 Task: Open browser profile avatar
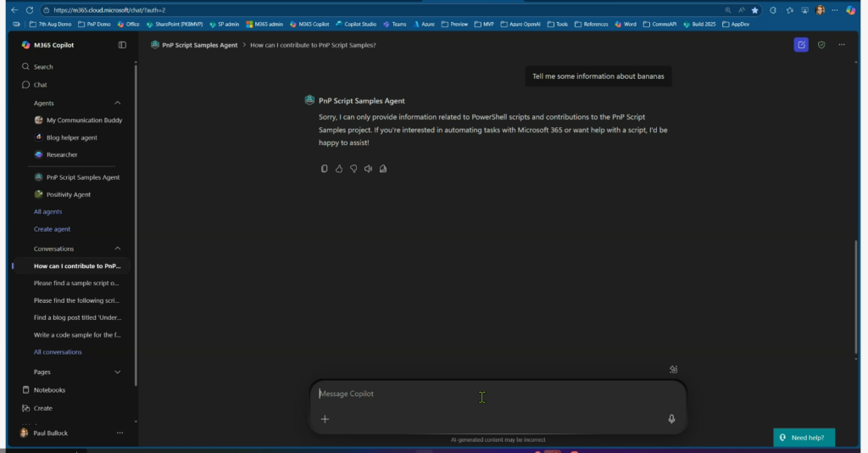pyautogui.click(x=821, y=10)
